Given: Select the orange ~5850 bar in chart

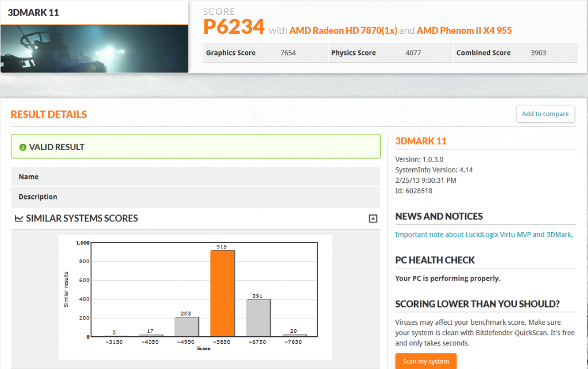Looking at the screenshot, I should click(222, 293).
